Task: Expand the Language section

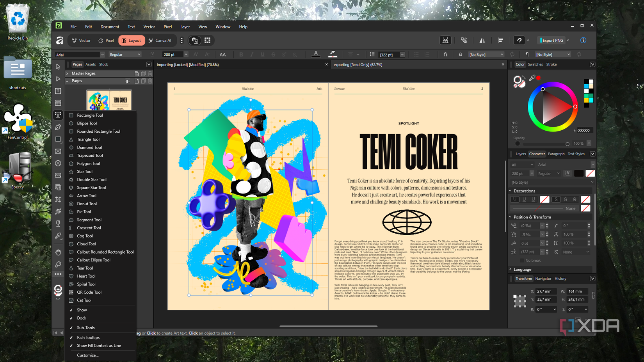Action: pos(510,269)
